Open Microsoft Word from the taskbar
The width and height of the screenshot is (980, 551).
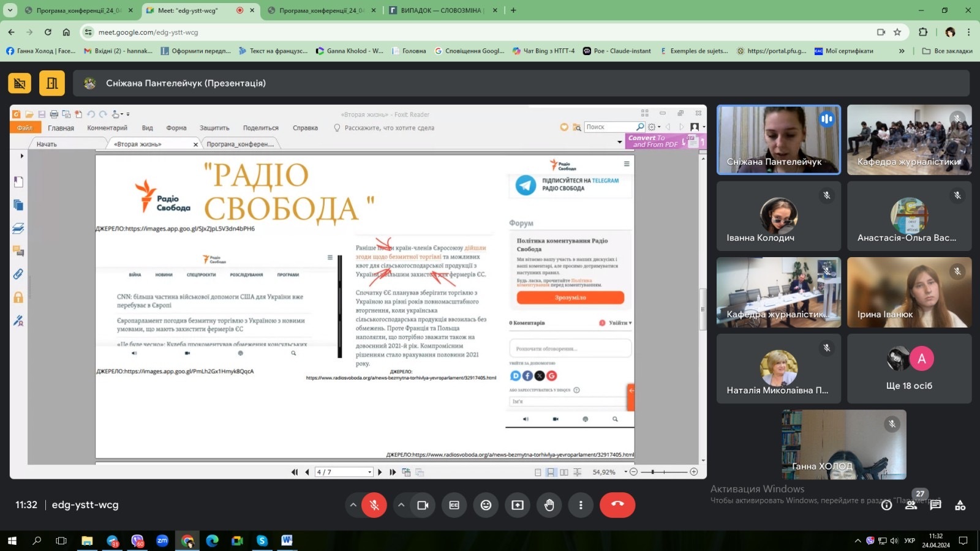tap(287, 541)
